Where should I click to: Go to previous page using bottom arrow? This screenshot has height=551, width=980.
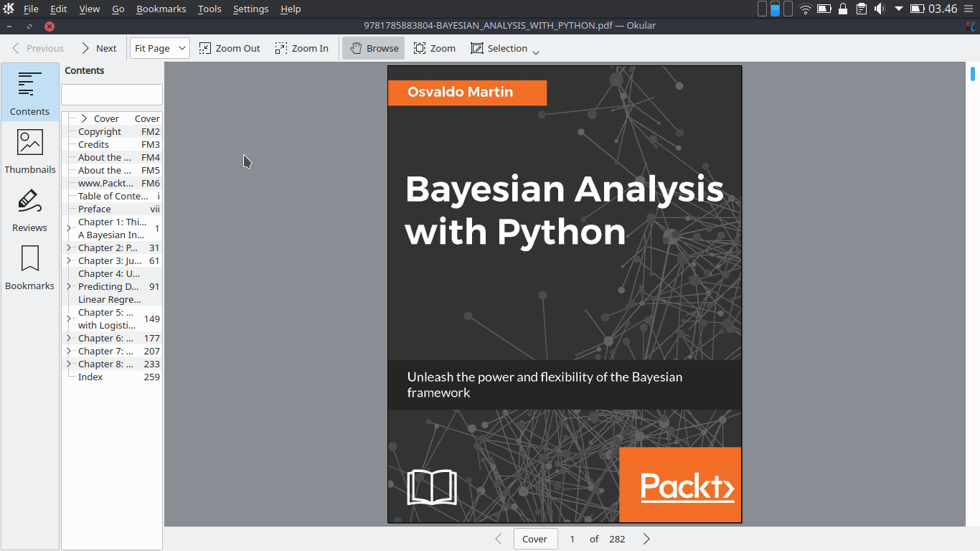point(499,539)
